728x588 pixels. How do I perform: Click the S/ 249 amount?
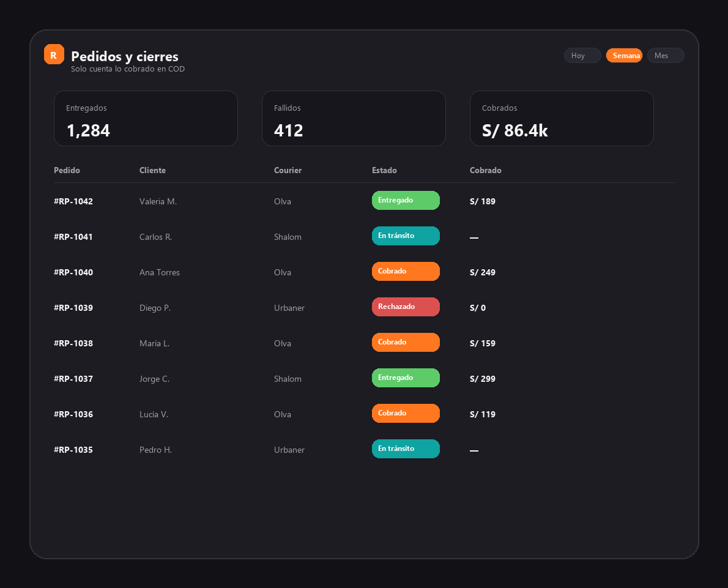coord(483,273)
